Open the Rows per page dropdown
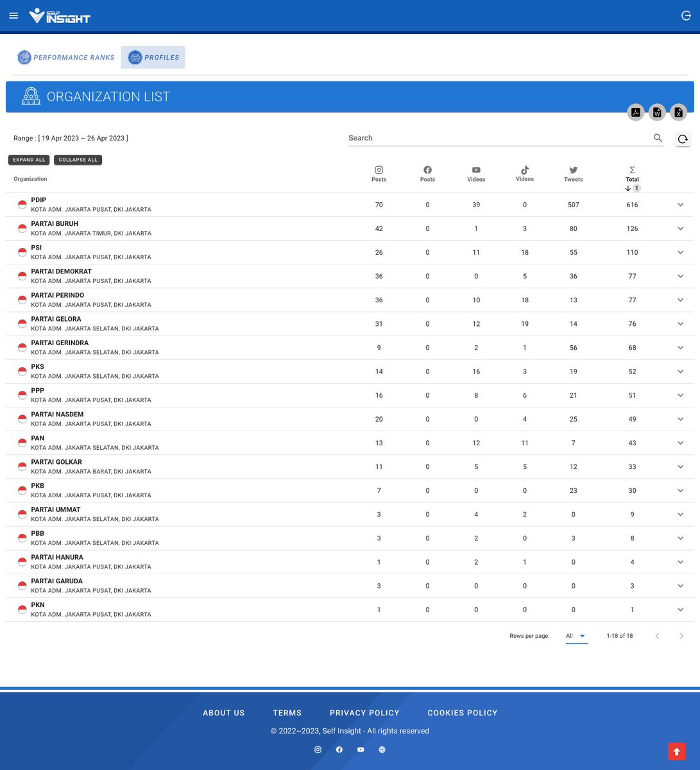This screenshot has height=770, width=700. click(x=576, y=636)
